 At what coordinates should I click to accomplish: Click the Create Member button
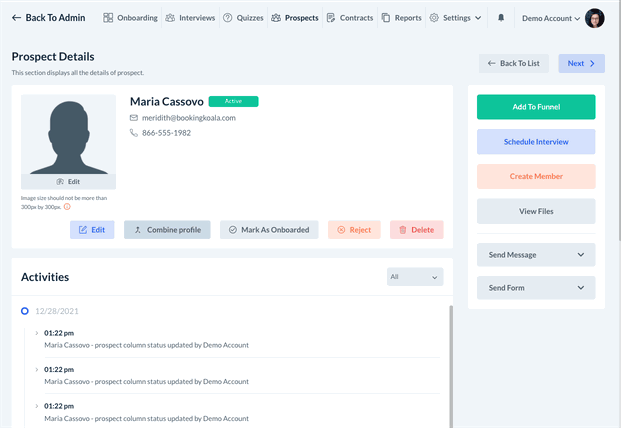[x=536, y=176]
